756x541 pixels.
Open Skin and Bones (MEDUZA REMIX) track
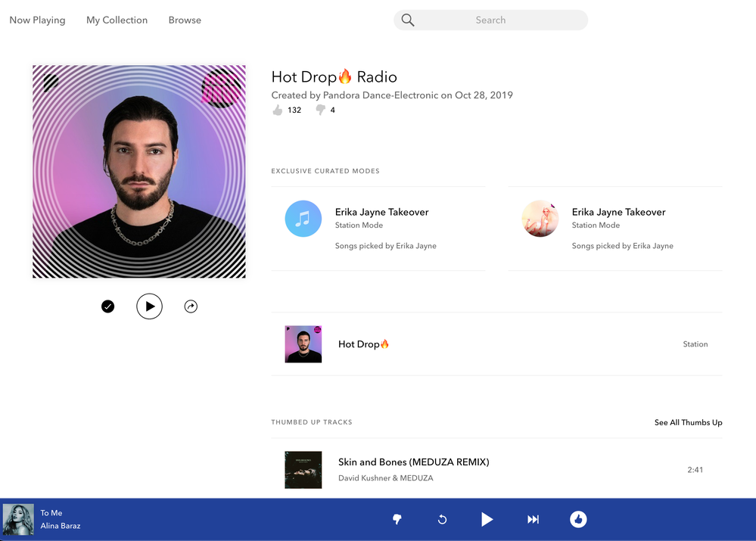point(413,462)
